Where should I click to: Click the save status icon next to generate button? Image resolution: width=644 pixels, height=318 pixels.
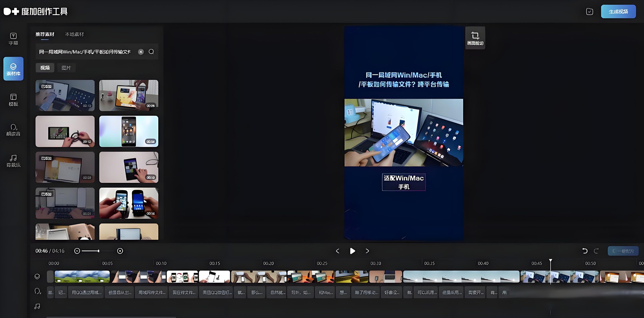point(589,12)
